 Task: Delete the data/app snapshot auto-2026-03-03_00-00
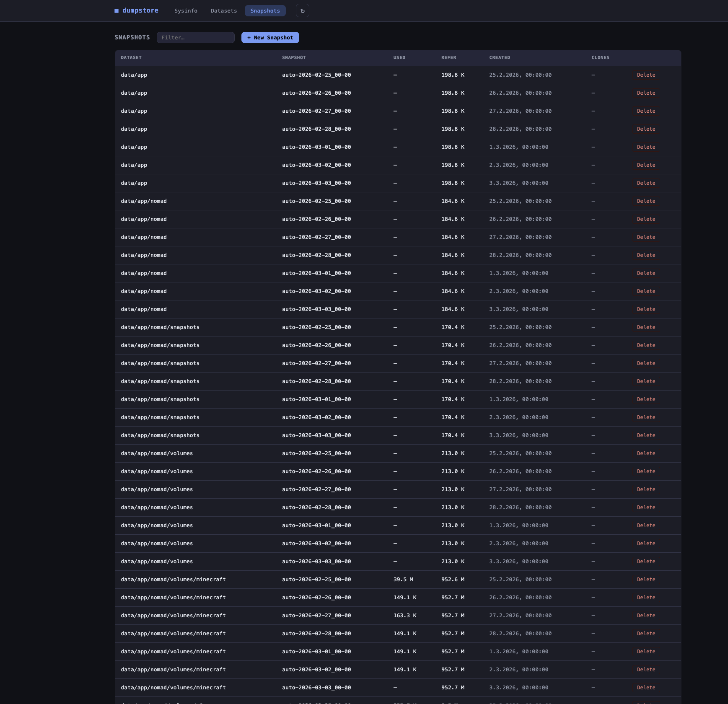[x=646, y=183]
